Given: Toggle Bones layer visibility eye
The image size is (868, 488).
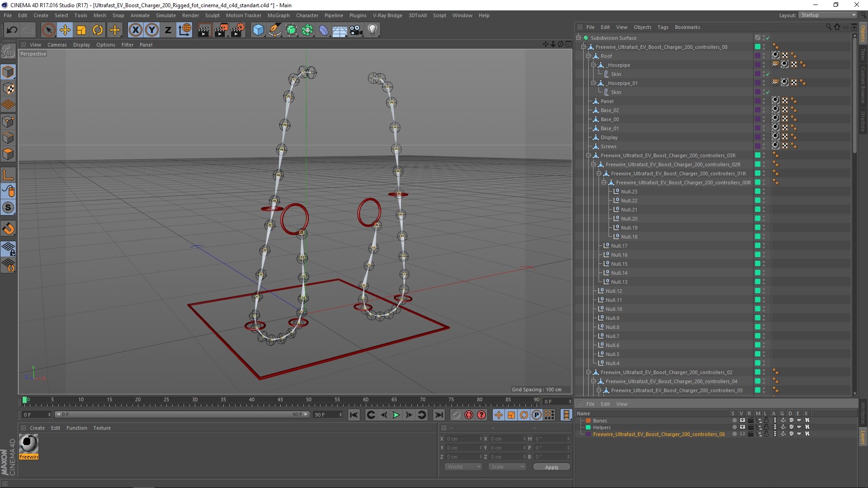Looking at the screenshot, I should pyautogui.click(x=742, y=420).
